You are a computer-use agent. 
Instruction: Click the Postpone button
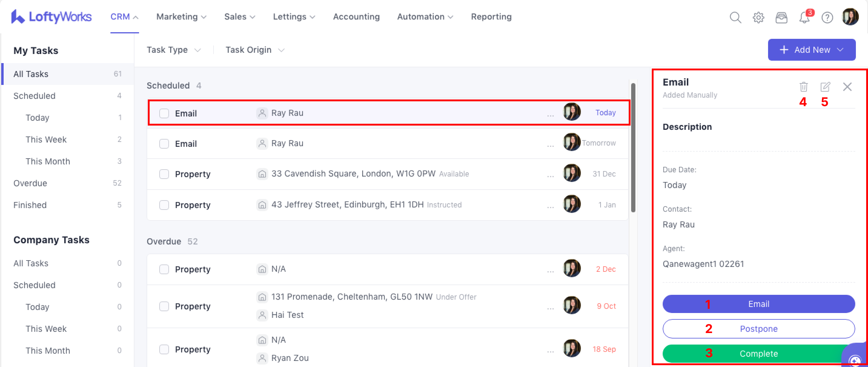click(x=758, y=328)
